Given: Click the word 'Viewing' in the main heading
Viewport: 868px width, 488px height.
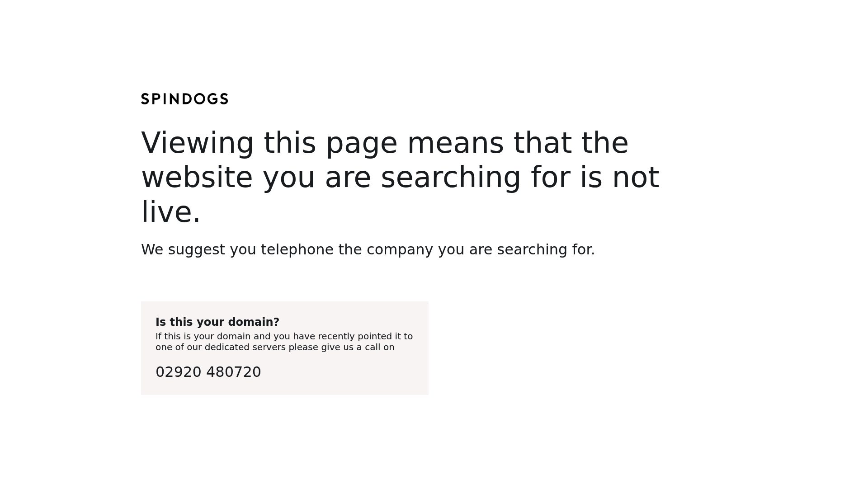Looking at the screenshot, I should 198,144.
